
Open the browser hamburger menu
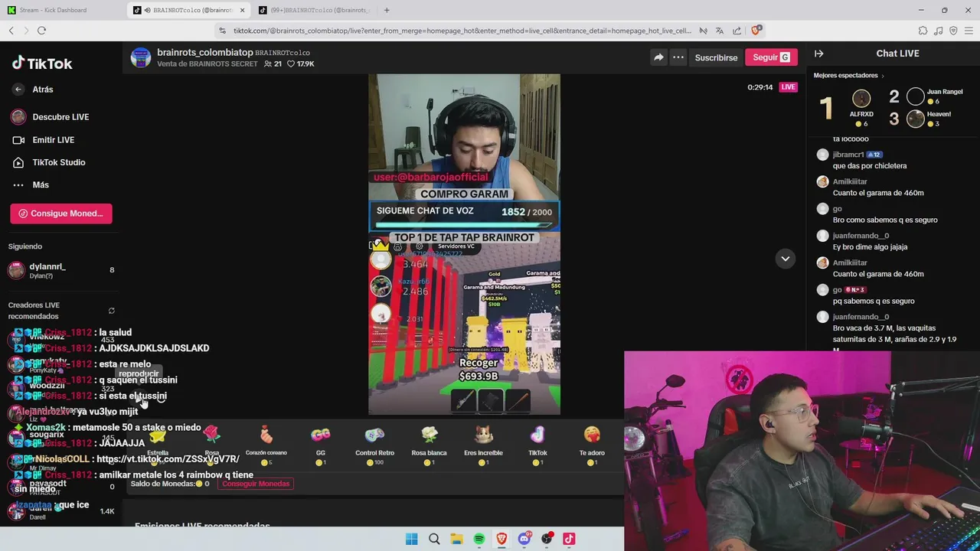click(x=969, y=31)
